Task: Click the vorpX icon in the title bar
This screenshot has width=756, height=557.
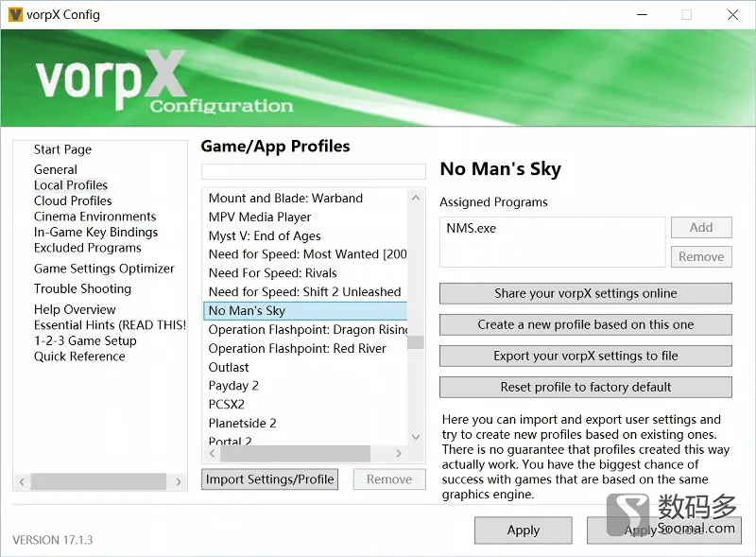Action: (x=15, y=14)
